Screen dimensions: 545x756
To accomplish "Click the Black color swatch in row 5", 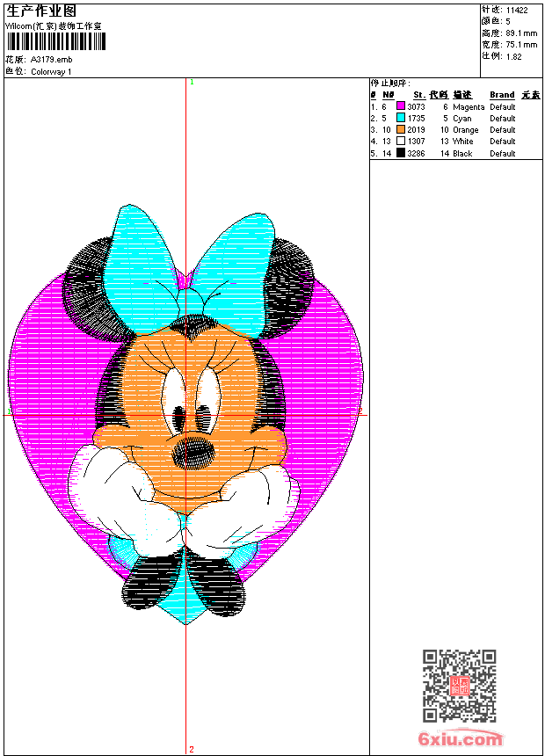I will (x=400, y=153).
